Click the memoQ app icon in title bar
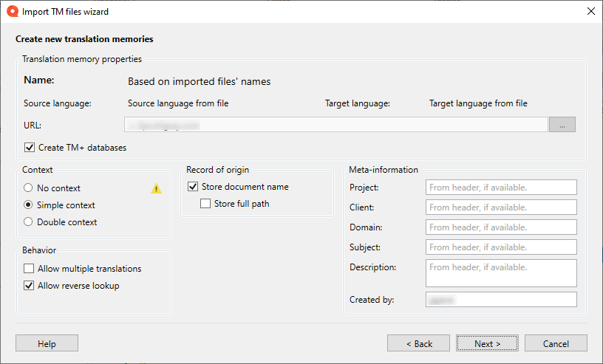The image size is (603, 364). pyautogui.click(x=12, y=11)
